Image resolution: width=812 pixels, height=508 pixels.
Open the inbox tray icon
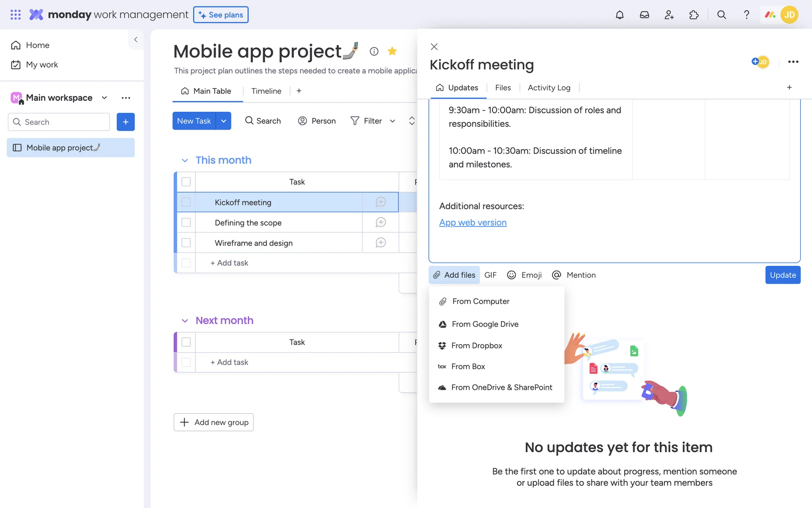pyautogui.click(x=644, y=15)
